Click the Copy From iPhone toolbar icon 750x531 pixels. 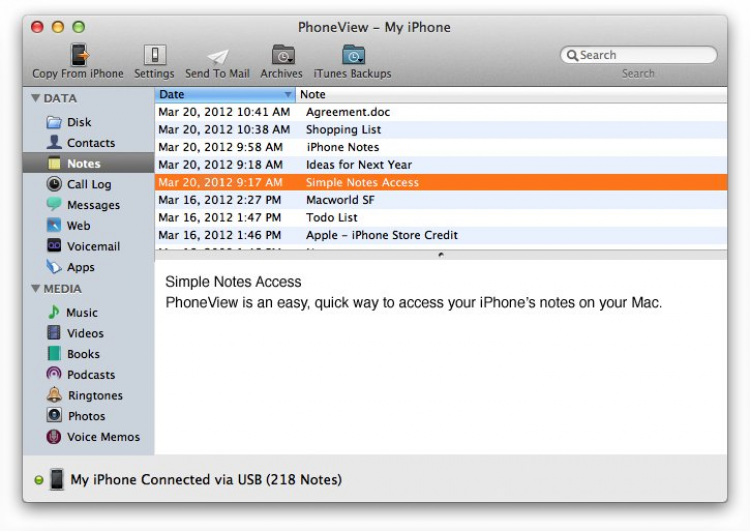coord(79,55)
